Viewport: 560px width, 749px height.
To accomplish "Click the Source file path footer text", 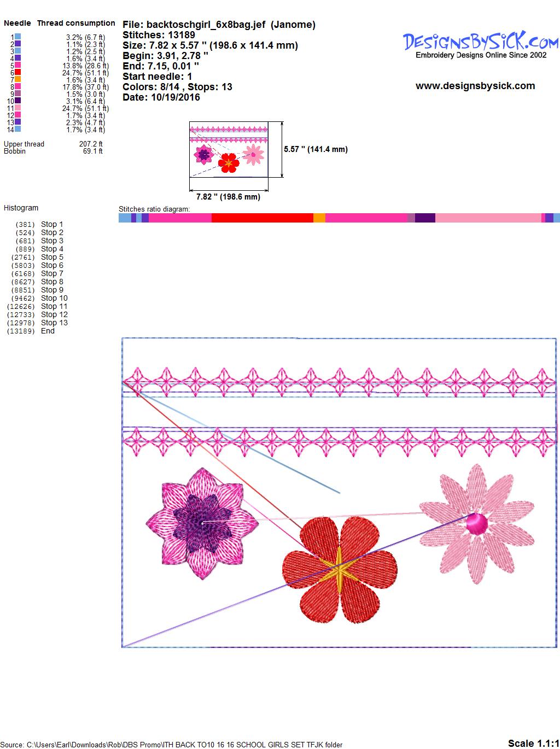I will [x=172, y=745].
